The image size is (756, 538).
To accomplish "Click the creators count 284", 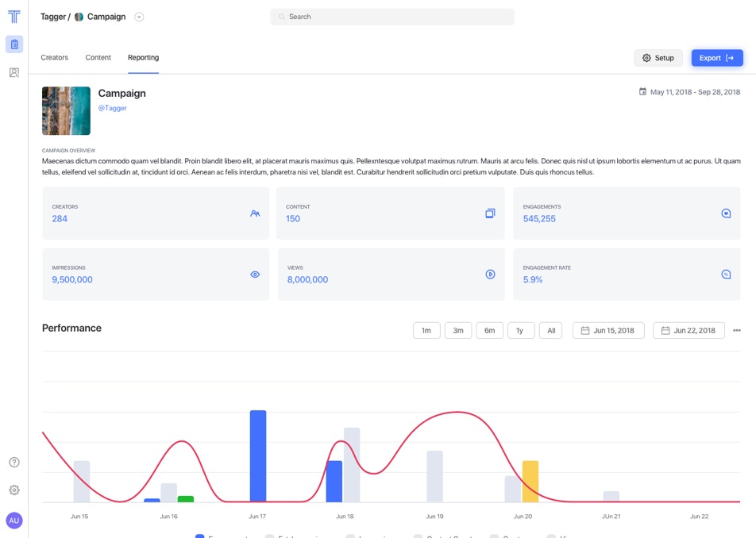I will [x=60, y=219].
